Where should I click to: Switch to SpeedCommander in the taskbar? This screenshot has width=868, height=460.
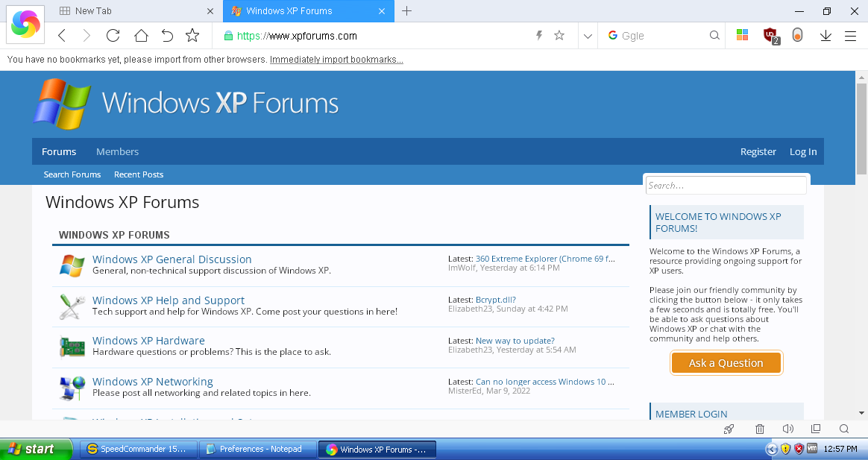[139, 449]
